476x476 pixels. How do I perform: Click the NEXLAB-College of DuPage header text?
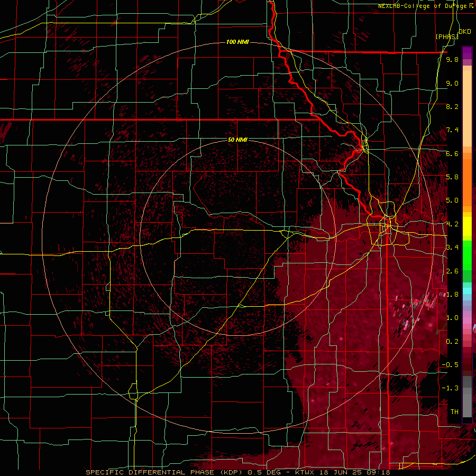[426, 6]
